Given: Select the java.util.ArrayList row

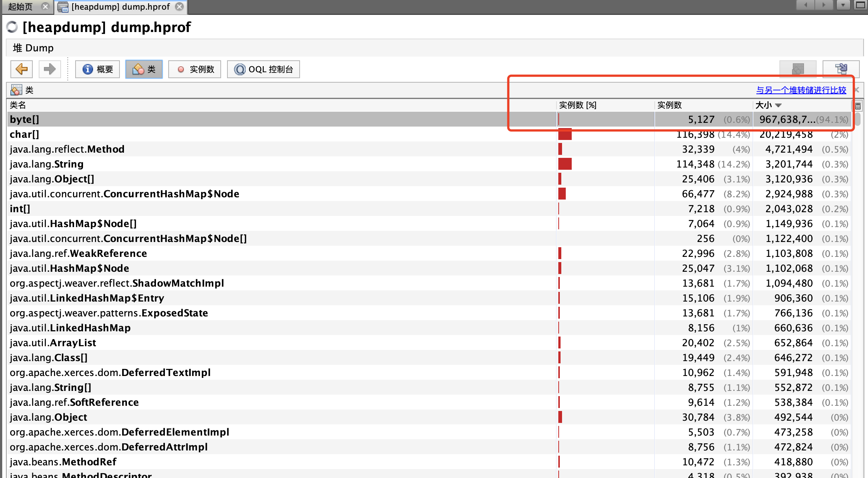Looking at the screenshot, I should pos(429,342).
